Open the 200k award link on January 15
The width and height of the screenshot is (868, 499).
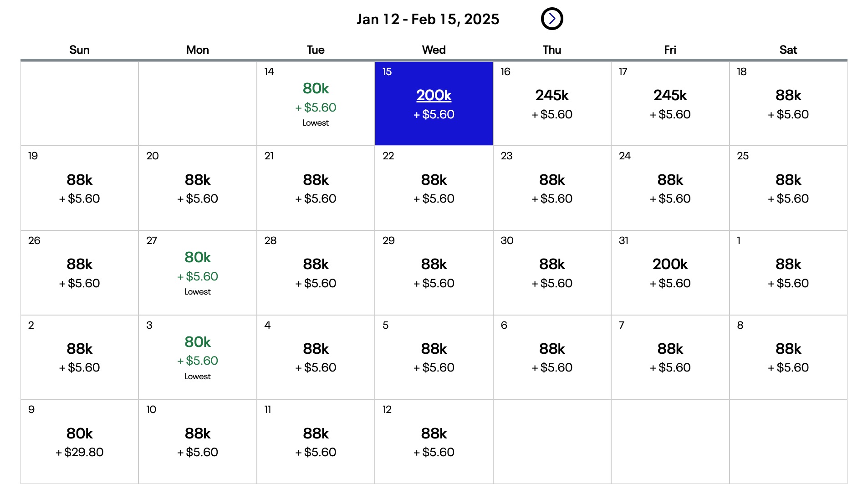pyautogui.click(x=433, y=95)
